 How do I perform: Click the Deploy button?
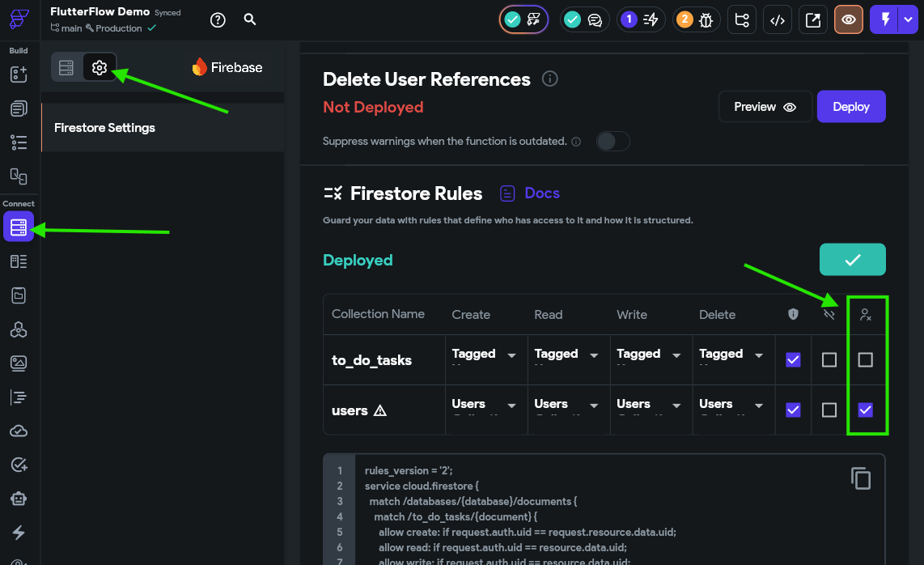(851, 107)
